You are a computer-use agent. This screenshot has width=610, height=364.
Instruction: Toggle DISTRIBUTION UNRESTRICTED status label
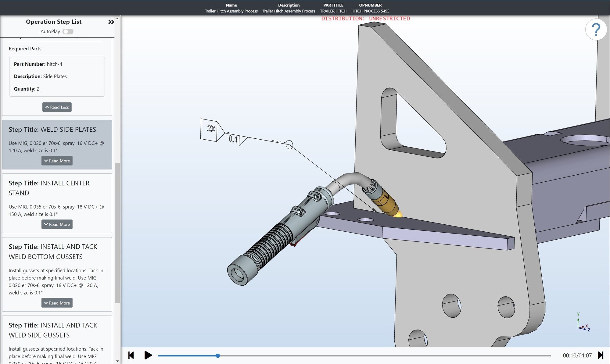365,19
